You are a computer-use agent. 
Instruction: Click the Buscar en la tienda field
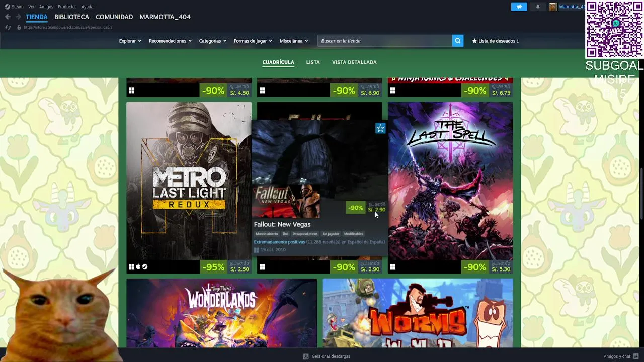click(x=384, y=41)
